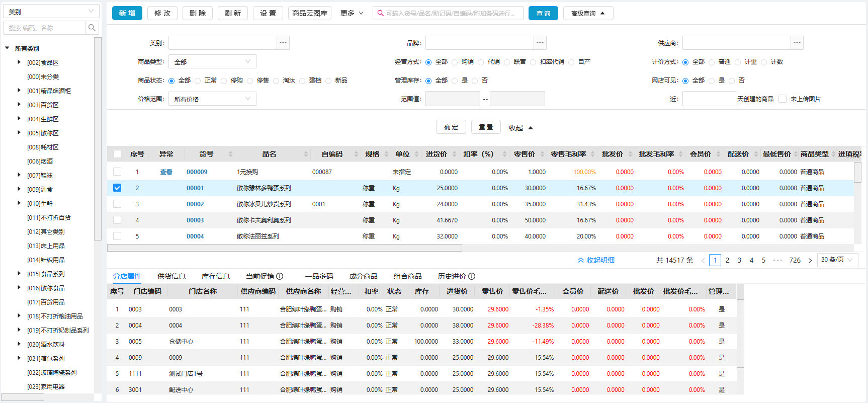868x403 pixels.
Task: Sort by 货号 column sort arrows
Action: (230, 154)
